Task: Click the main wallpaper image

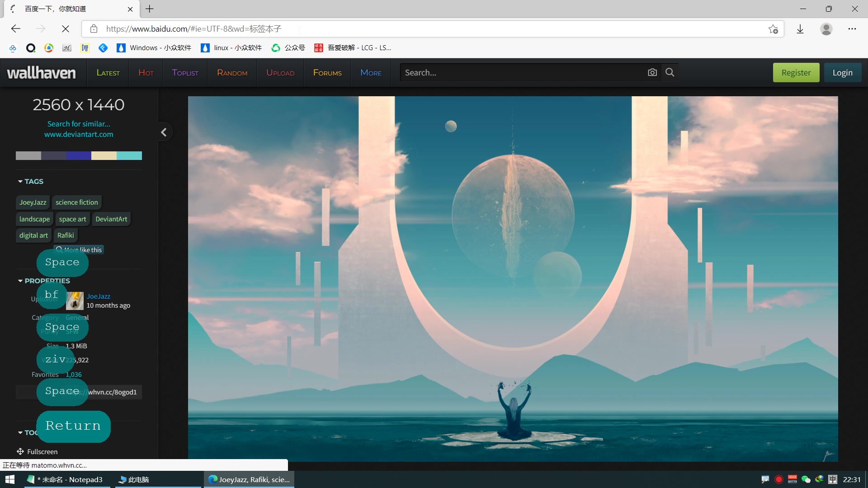Action: click(x=513, y=279)
